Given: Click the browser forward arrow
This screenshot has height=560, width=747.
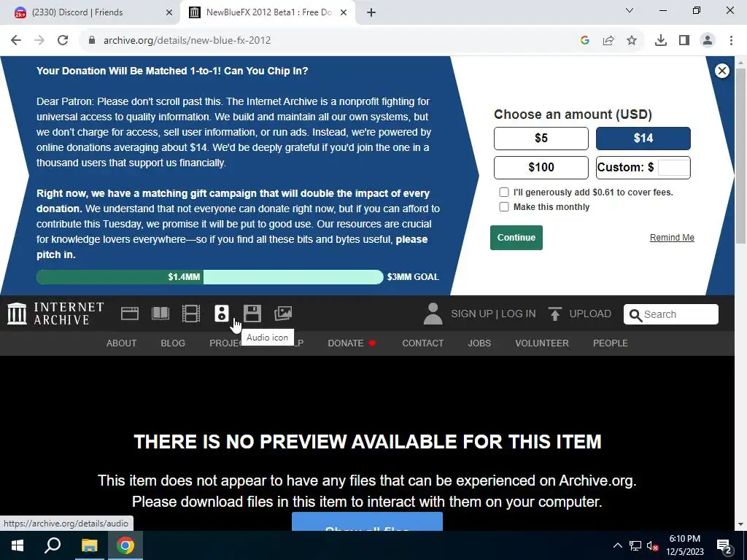Looking at the screenshot, I should [39, 40].
